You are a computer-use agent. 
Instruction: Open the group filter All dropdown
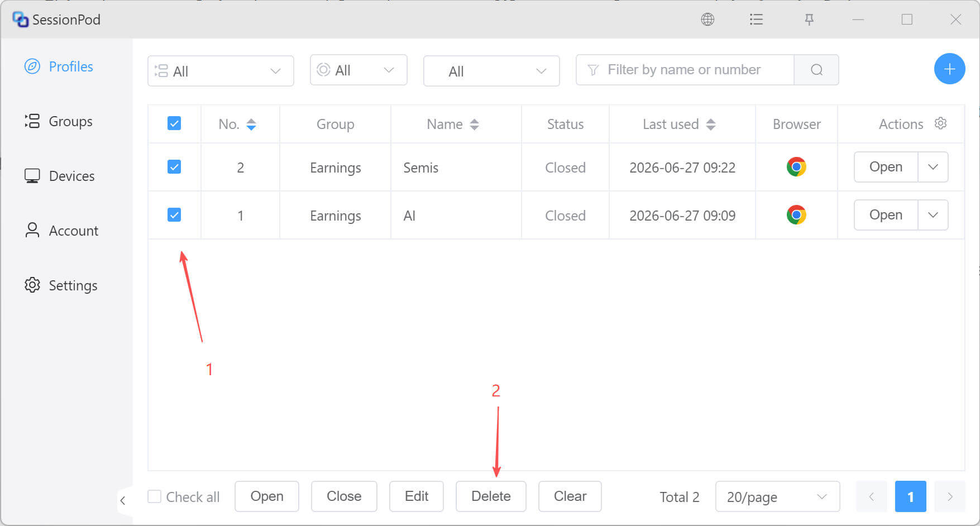coord(221,71)
